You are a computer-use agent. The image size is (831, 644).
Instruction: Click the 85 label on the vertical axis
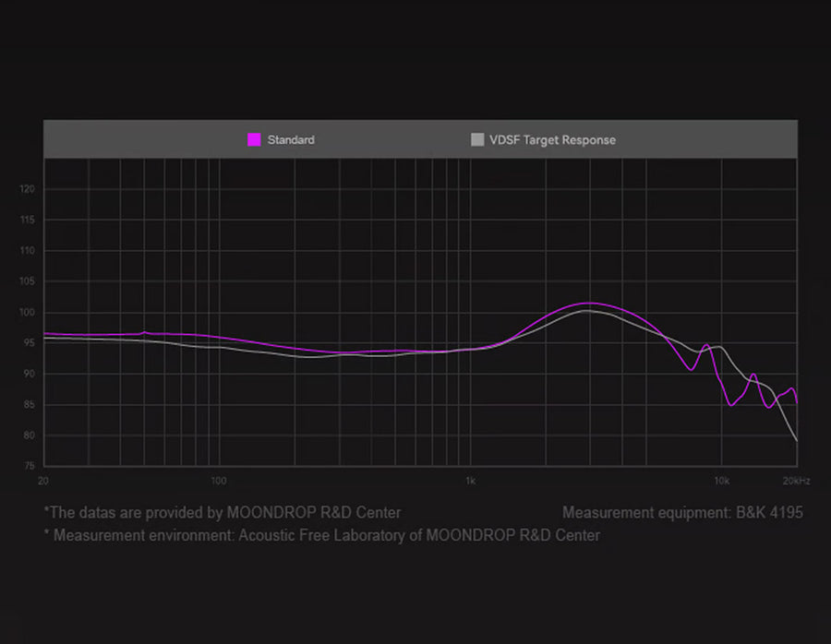pyautogui.click(x=30, y=405)
